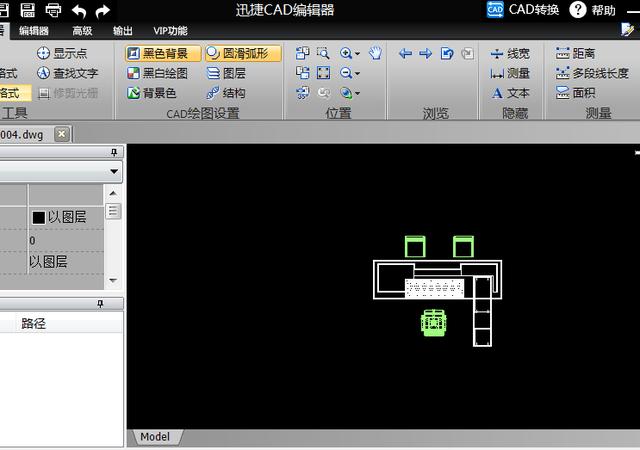The image size is (640, 450).
Task: Click the first rotate view icon in 位置 group
Action: [302, 53]
